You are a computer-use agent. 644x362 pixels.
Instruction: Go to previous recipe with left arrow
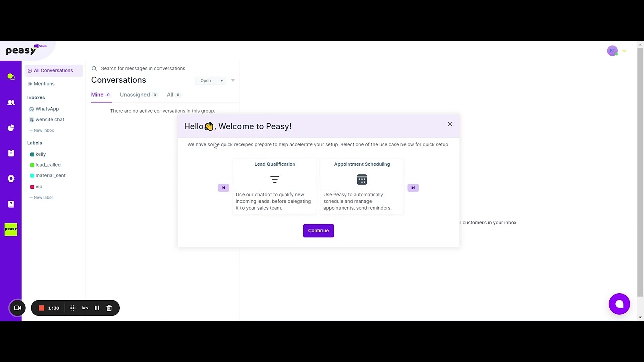coord(224,188)
